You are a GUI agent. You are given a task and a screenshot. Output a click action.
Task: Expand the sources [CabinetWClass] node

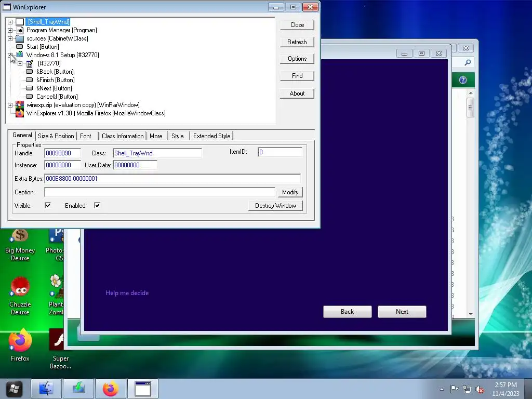[10, 38]
